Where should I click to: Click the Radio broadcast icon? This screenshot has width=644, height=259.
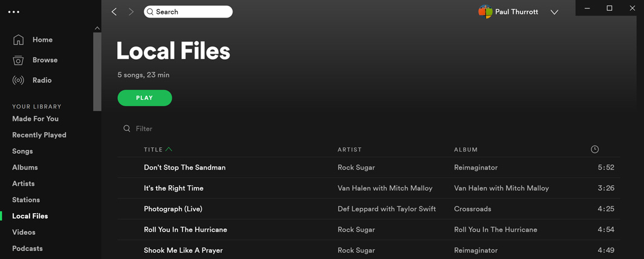click(19, 80)
